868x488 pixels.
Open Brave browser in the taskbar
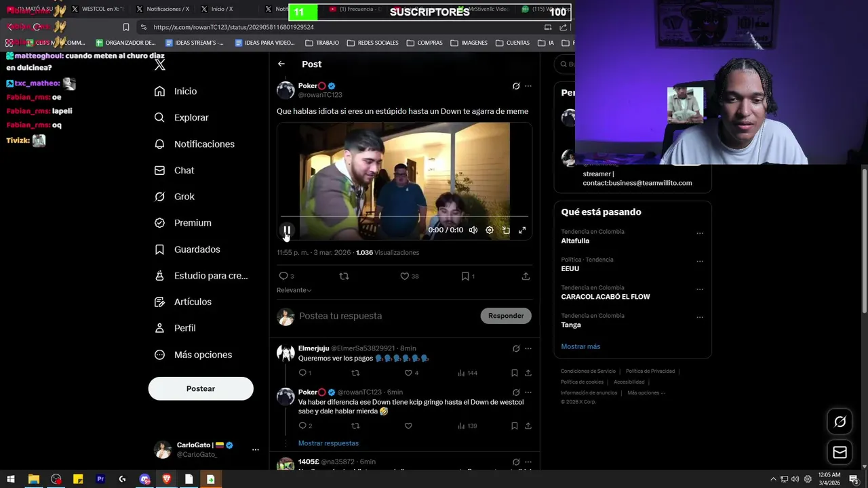(167, 479)
